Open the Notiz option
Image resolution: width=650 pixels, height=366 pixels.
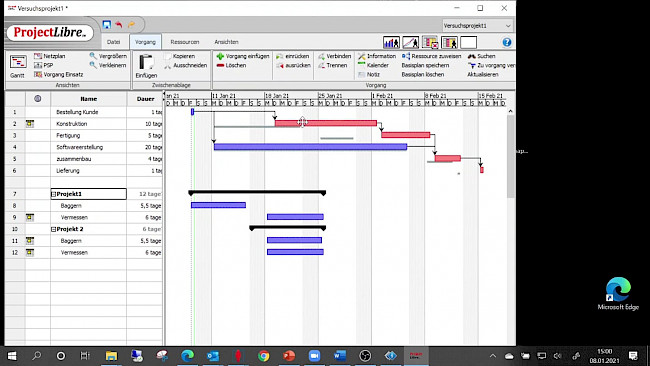[369, 74]
